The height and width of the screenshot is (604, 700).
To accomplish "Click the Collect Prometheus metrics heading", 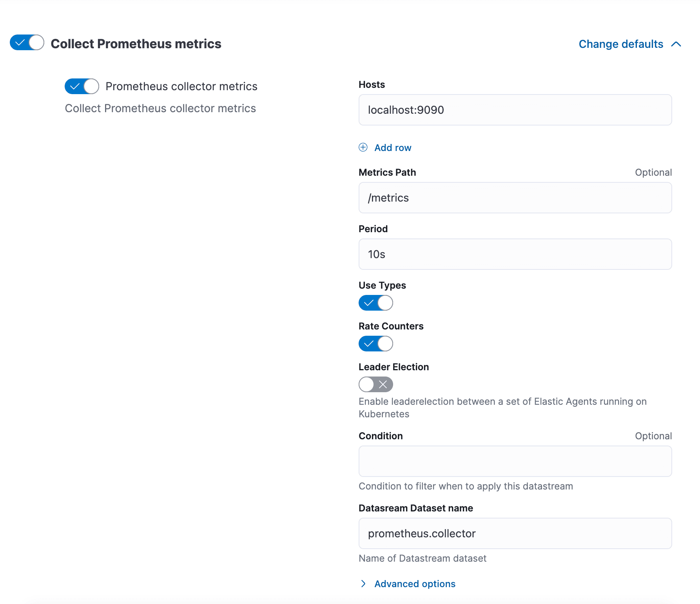I will click(x=136, y=44).
